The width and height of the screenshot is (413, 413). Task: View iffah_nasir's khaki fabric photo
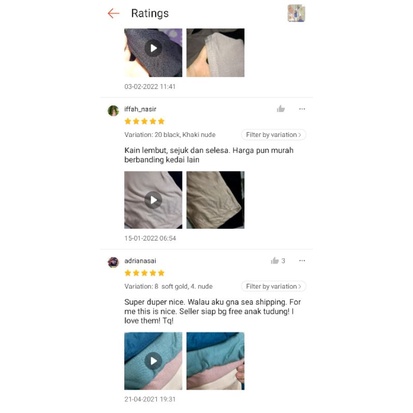tap(215, 200)
